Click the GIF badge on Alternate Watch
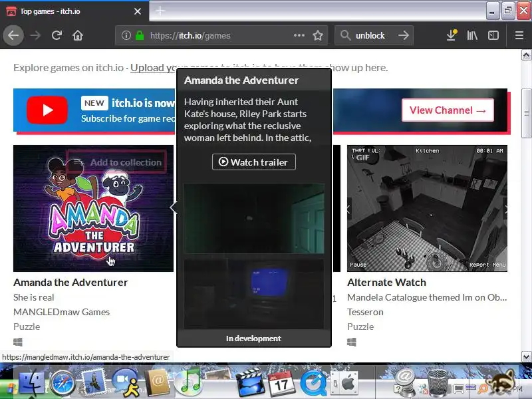The height and width of the screenshot is (399, 532). point(362,158)
